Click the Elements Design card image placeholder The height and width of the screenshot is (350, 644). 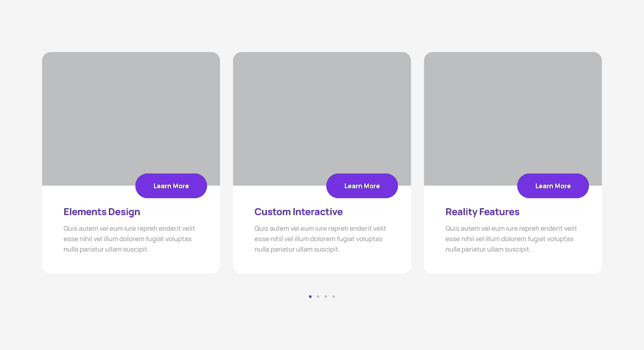131,113
